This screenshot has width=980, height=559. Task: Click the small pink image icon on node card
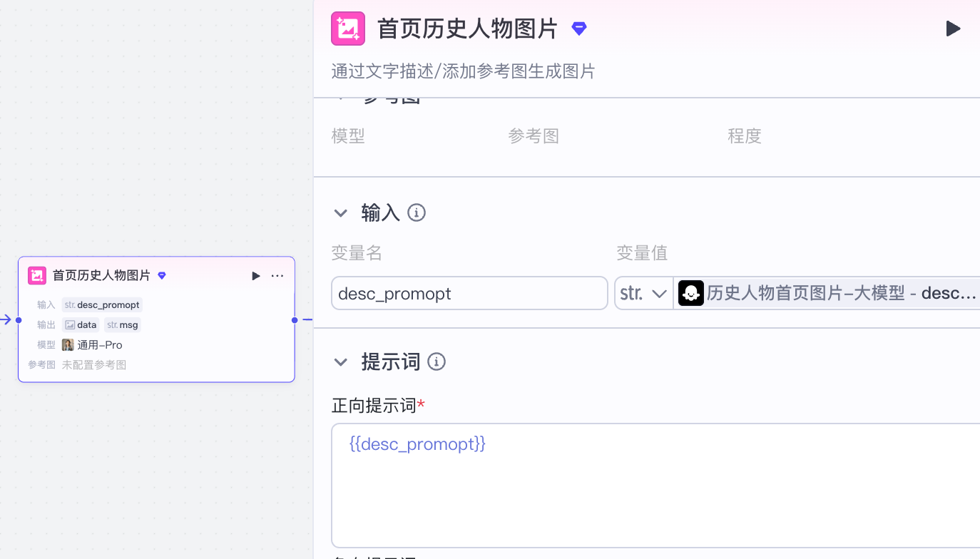click(37, 276)
